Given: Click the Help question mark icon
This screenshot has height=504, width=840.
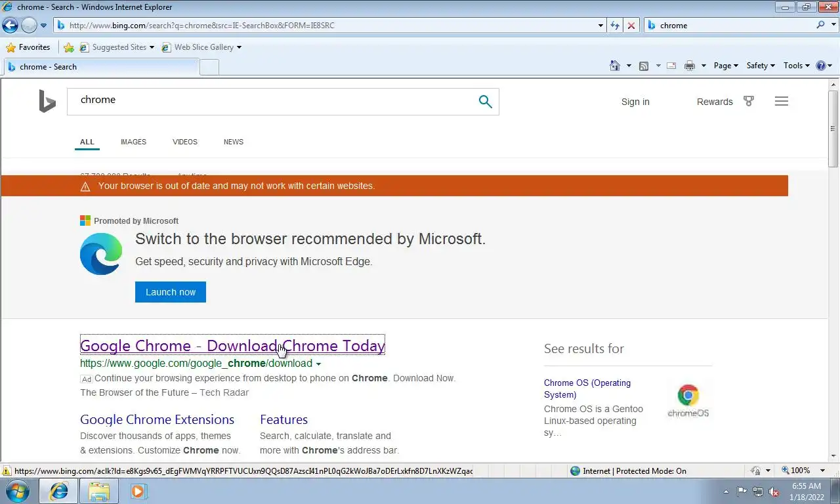Looking at the screenshot, I should [821, 66].
